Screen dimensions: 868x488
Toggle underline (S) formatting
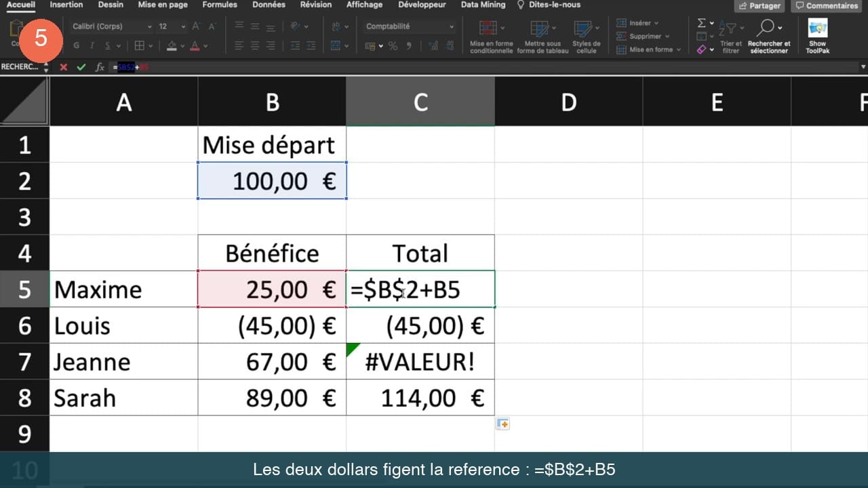[x=108, y=46]
